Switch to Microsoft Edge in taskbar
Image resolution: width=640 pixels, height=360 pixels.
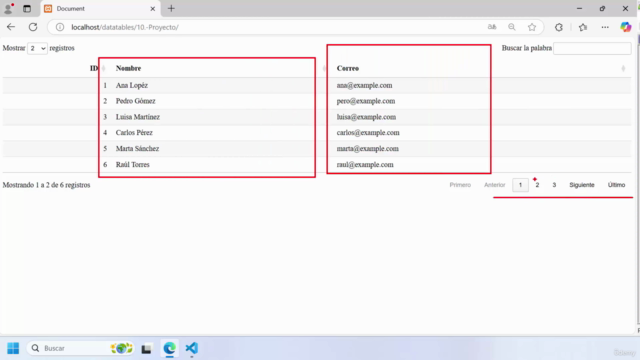point(169,348)
